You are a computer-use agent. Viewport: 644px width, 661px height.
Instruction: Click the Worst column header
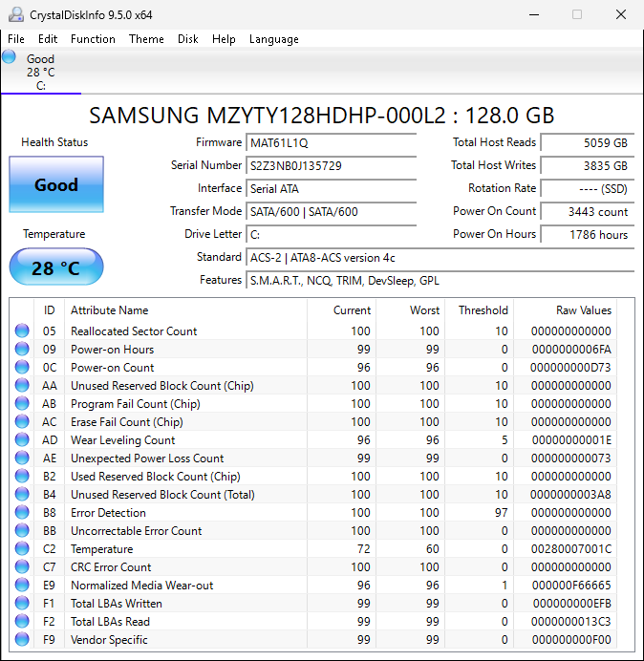click(410, 310)
